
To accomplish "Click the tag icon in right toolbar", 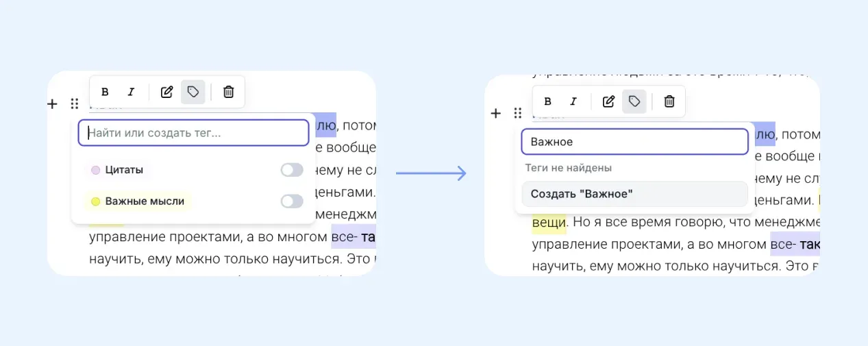I will click(x=634, y=101).
